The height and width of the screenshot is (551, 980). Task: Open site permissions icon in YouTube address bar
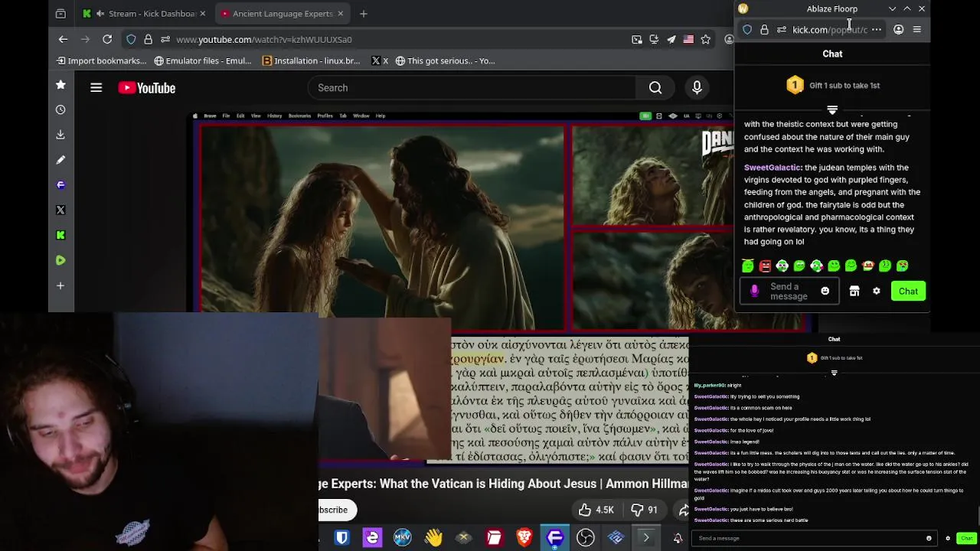tap(165, 39)
